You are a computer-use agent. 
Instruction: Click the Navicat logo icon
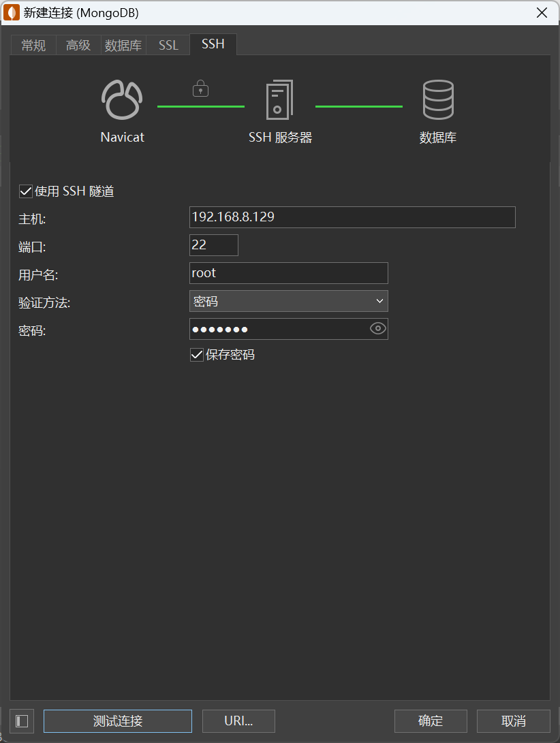[122, 99]
